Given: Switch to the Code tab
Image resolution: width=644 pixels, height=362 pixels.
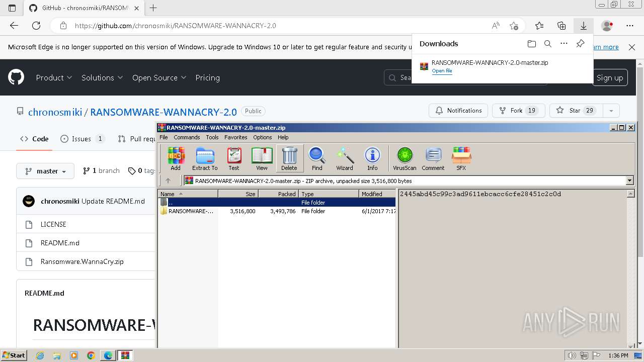Looking at the screenshot, I should (x=34, y=139).
